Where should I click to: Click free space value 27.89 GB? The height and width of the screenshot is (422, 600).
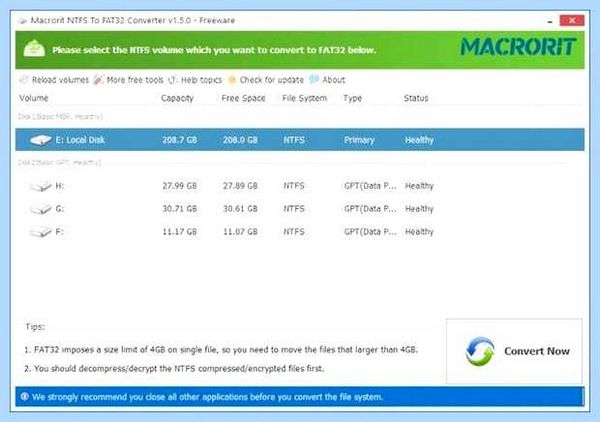pyautogui.click(x=240, y=186)
